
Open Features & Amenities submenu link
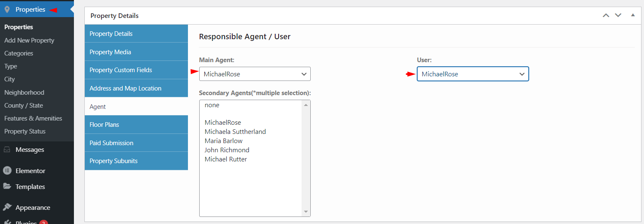[x=33, y=118]
